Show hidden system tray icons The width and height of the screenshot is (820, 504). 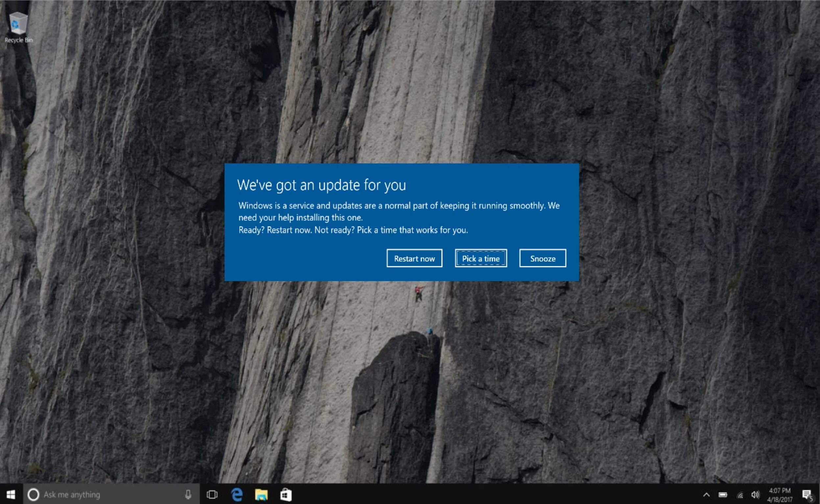(706, 495)
